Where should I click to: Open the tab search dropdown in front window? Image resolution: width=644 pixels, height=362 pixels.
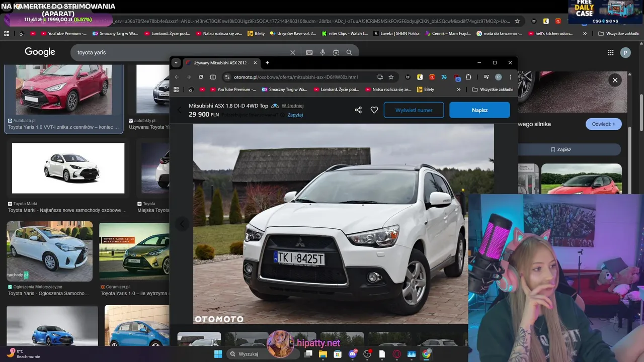pyautogui.click(x=176, y=63)
